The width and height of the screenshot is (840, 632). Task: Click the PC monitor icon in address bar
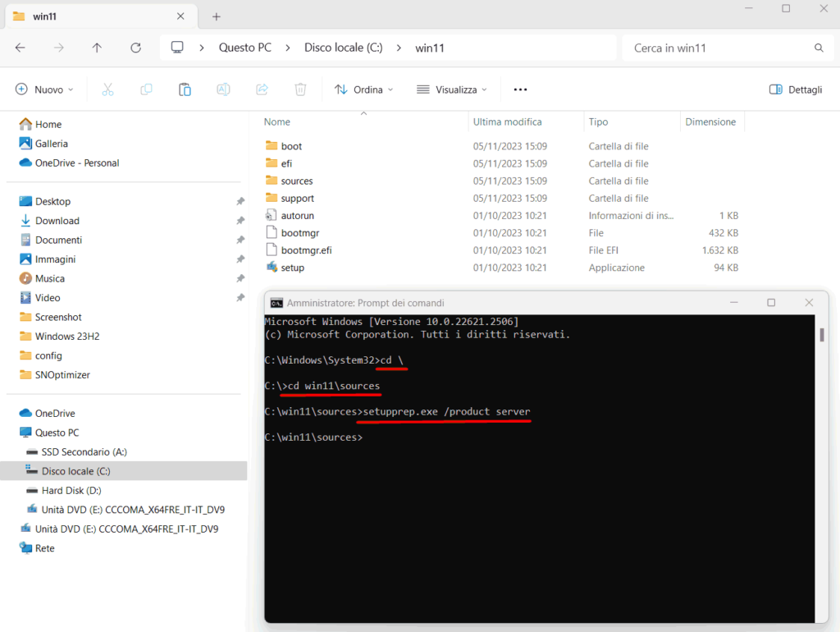pyautogui.click(x=177, y=48)
